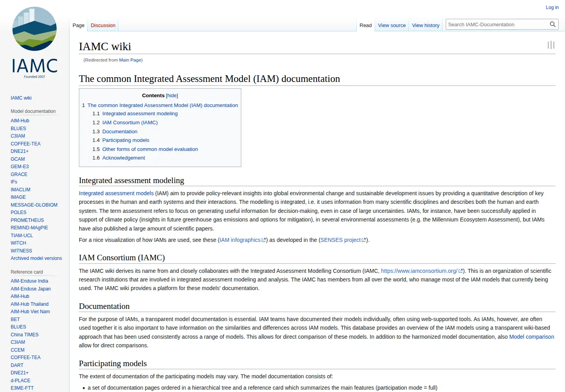The image size is (565, 392).
Task: Open Integrated assessment models article link
Action: tap(116, 193)
